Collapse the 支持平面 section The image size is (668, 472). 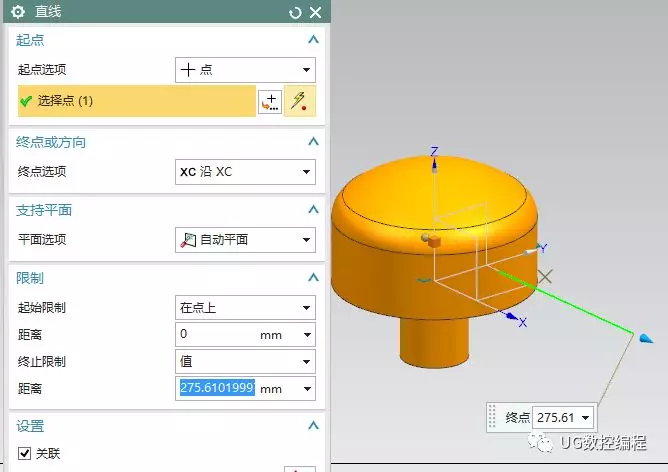tap(313, 209)
